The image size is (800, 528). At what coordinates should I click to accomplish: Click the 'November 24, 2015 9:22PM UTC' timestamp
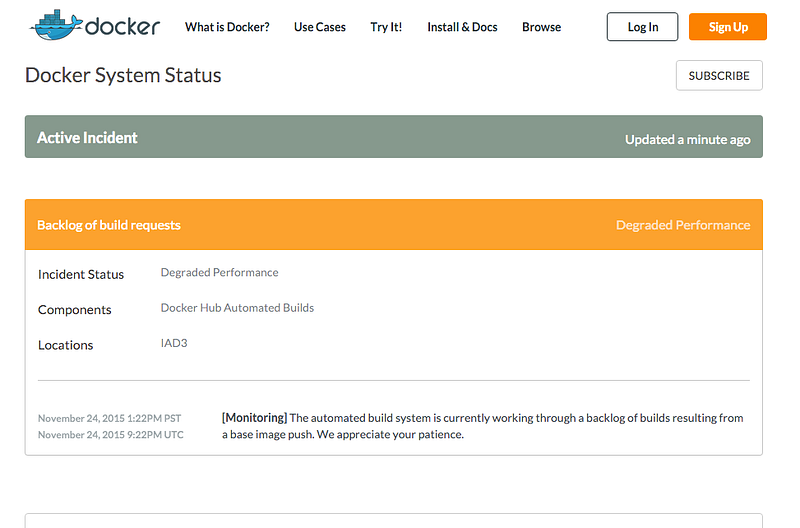[x=111, y=435]
